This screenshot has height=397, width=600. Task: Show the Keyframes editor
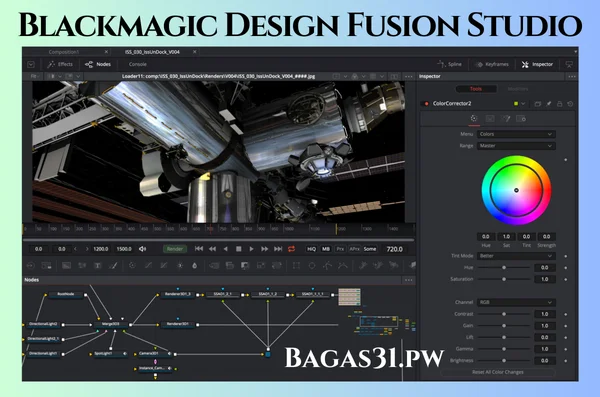(492, 64)
